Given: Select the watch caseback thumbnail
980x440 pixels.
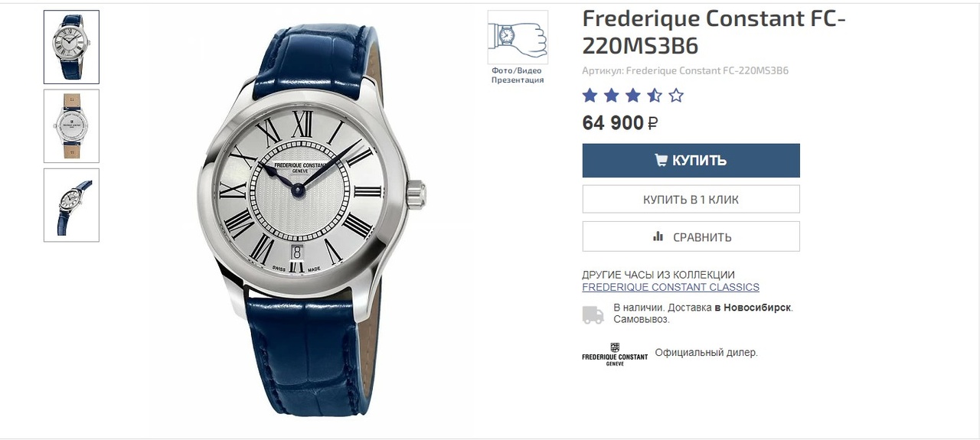Looking at the screenshot, I should click(x=71, y=126).
